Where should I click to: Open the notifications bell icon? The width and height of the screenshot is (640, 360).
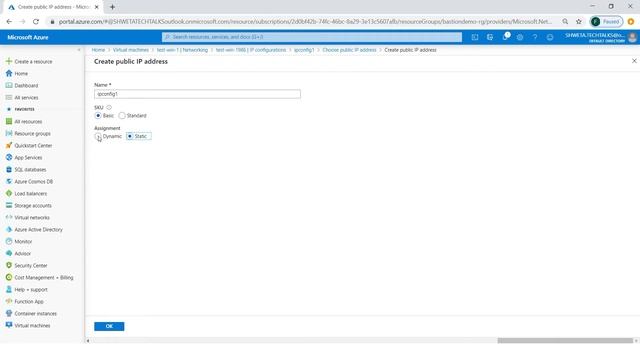505,37
